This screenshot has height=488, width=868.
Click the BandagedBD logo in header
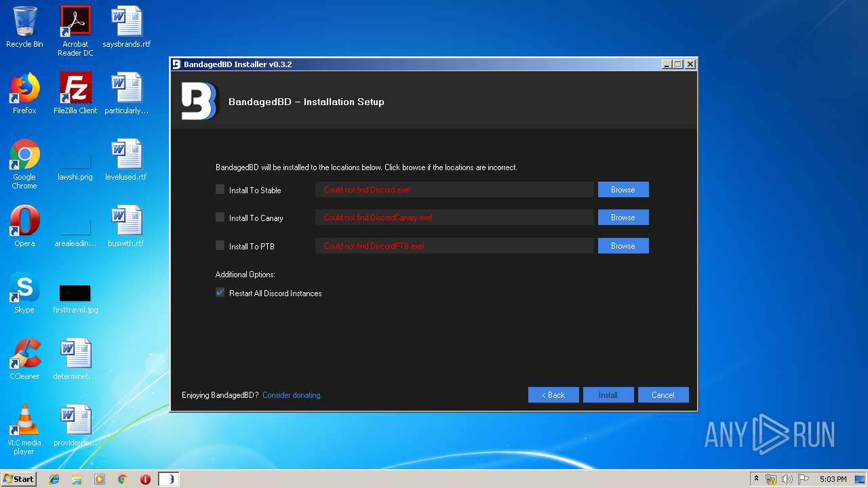tap(199, 101)
